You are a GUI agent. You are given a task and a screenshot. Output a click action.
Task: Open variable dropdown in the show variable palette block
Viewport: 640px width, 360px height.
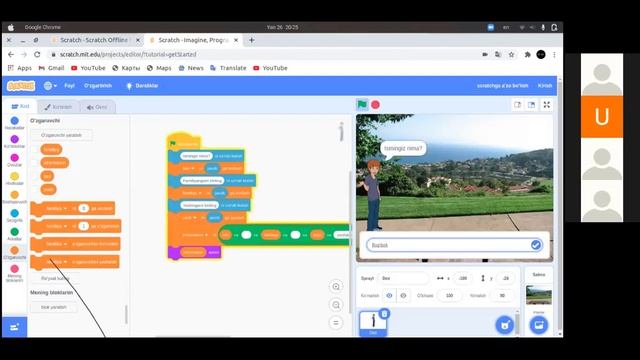tap(57, 244)
